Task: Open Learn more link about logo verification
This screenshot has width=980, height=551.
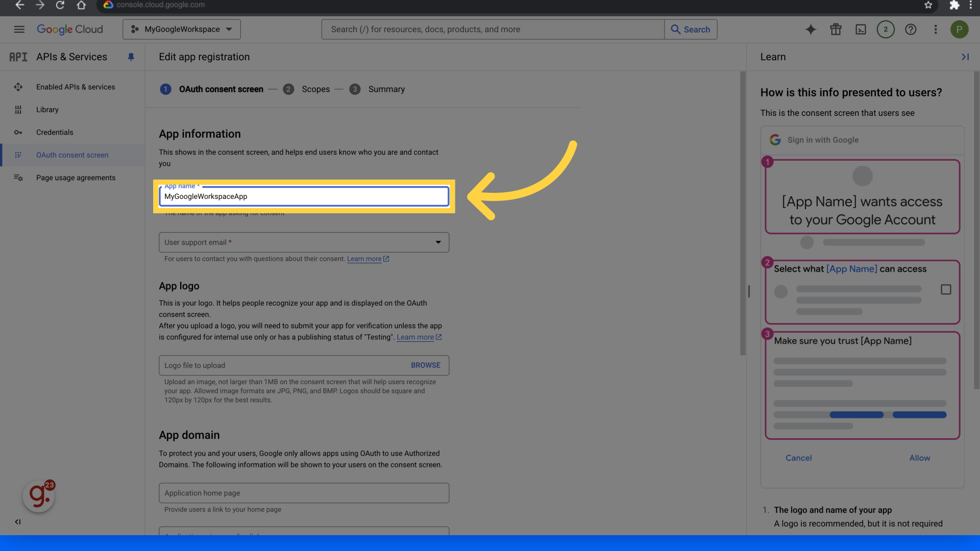Action: pyautogui.click(x=419, y=337)
